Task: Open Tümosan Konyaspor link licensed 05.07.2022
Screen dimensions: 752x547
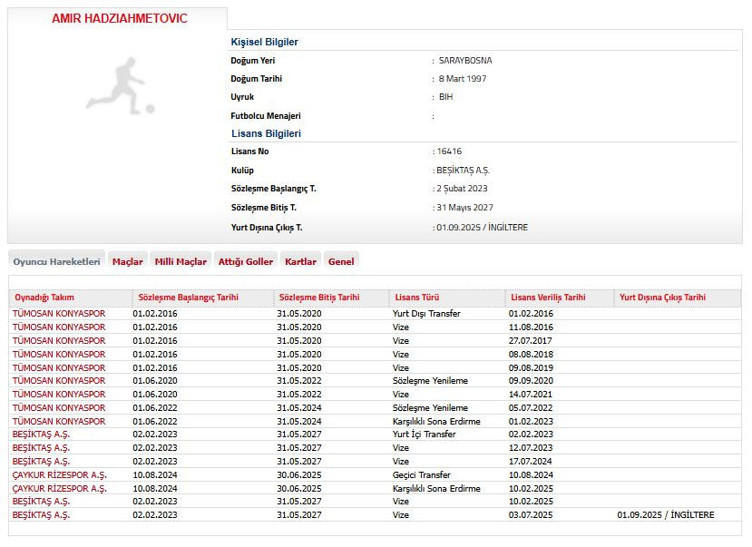Action: (59, 408)
